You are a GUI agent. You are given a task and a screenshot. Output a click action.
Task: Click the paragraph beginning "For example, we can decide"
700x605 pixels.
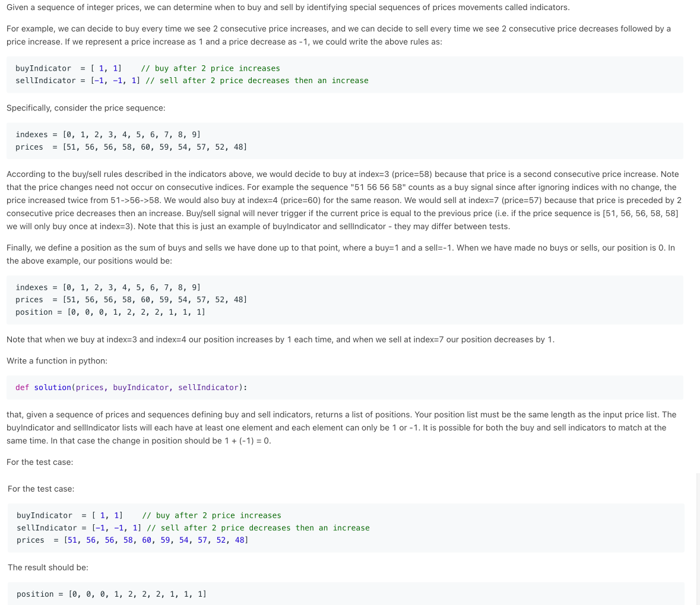point(338,35)
